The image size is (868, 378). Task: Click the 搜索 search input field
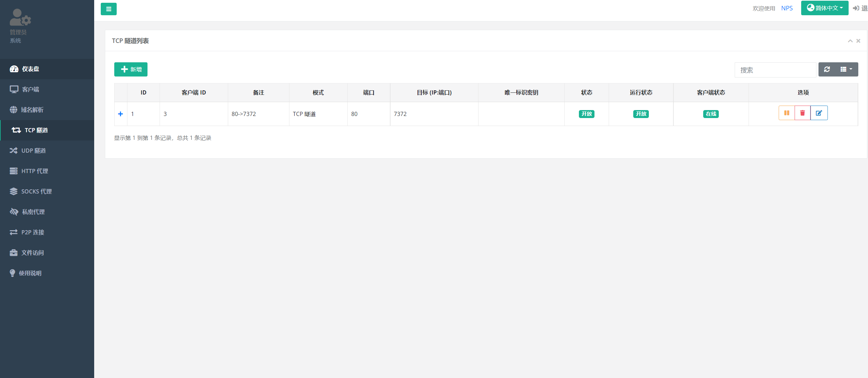click(x=775, y=70)
